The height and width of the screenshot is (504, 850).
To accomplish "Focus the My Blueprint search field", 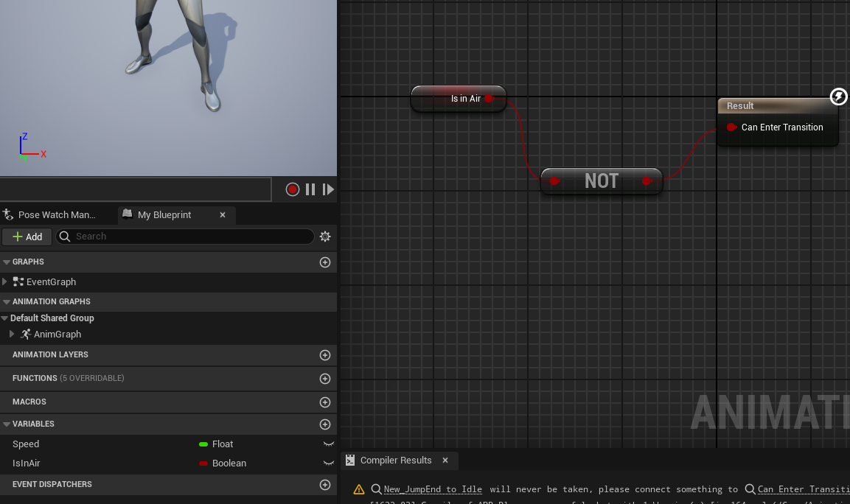I will click(x=185, y=237).
